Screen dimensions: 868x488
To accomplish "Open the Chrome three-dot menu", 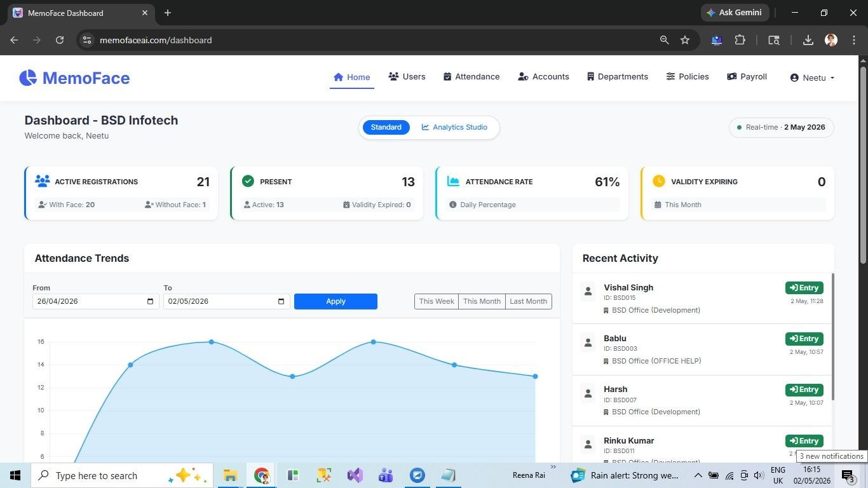I will (x=854, y=40).
